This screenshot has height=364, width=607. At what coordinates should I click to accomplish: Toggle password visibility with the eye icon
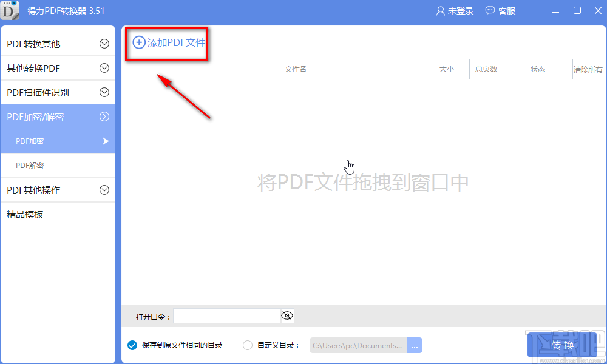coord(287,315)
